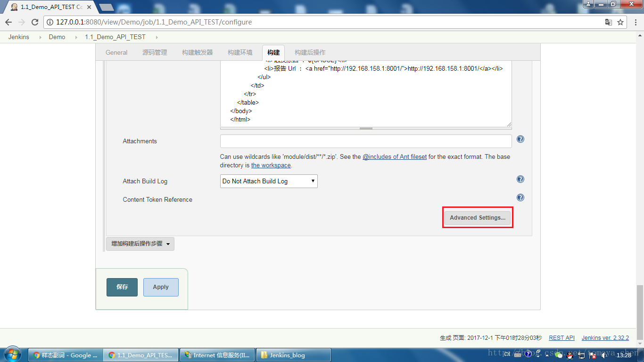Open the @includes of Ant fileset link

(x=395, y=156)
